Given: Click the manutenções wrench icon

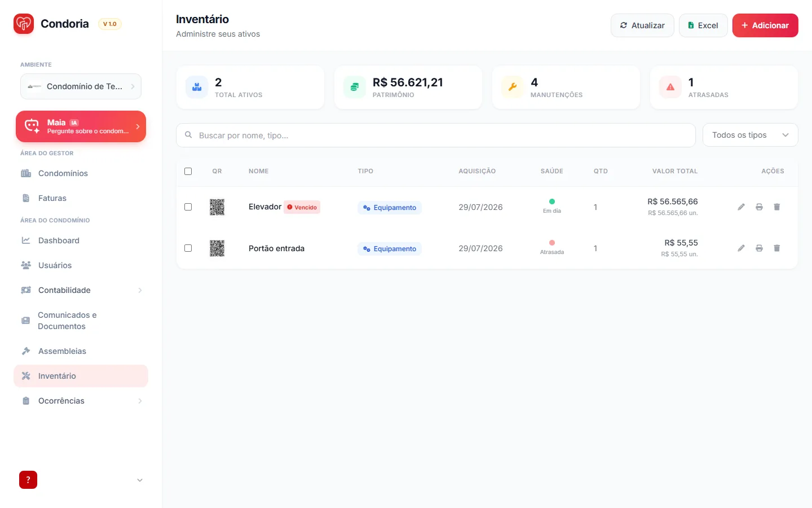Looking at the screenshot, I should 513,87.
